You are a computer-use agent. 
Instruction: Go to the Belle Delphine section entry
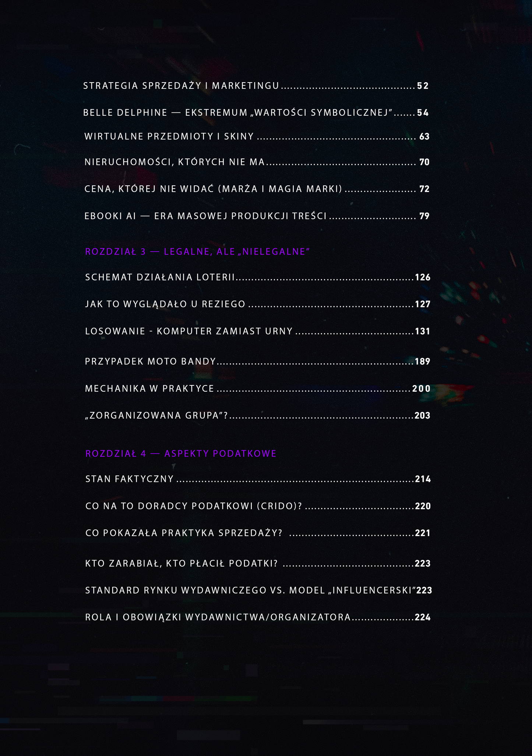click(x=256, y=113)
